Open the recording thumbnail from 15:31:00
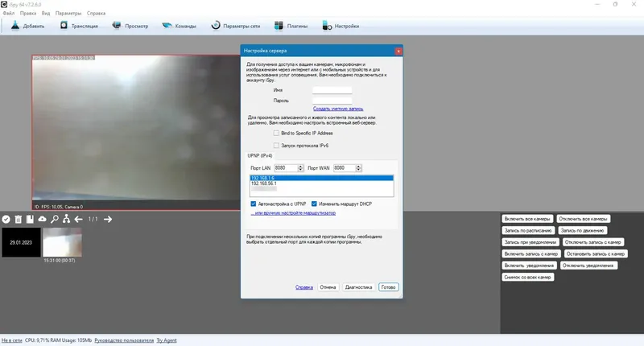 click(x=63, y=242)
